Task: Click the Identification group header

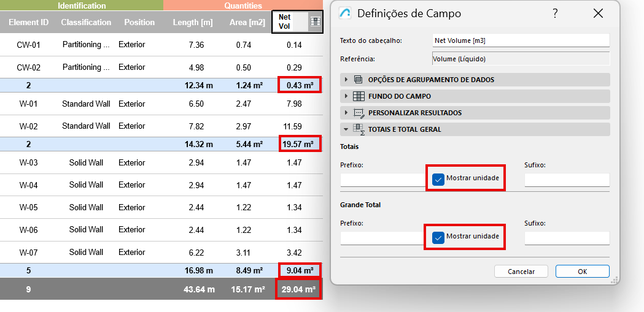Action: [x=82, y=6]
